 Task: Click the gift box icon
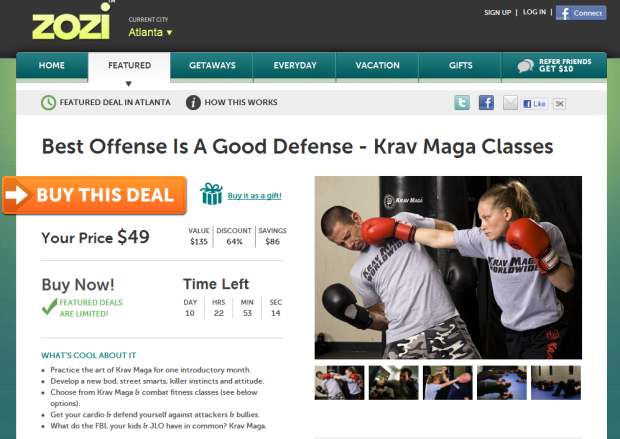click(x=212, y=194)
